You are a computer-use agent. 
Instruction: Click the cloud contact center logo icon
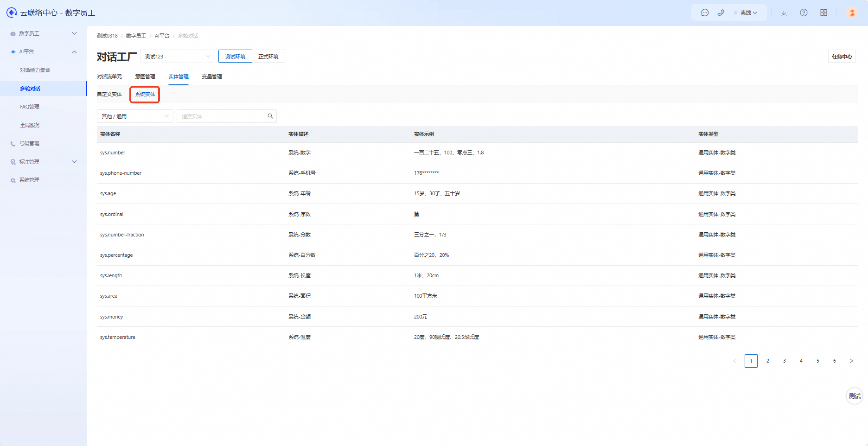coord(12,13)
